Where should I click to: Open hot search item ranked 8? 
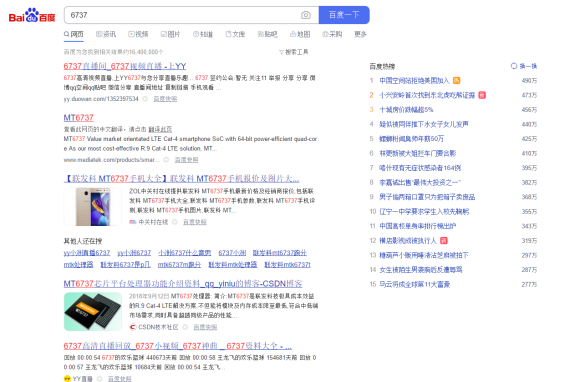[x=420, y=182]
